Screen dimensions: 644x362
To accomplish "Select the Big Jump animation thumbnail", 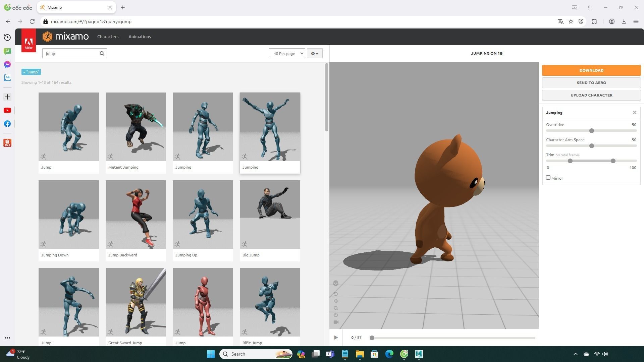I will click(270, 215).
